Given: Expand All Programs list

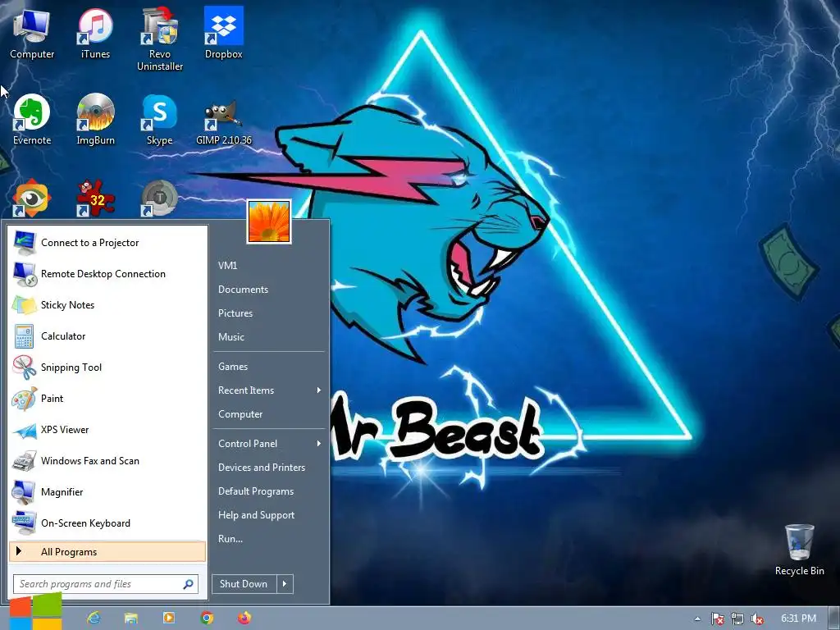Looking at the screenshot, I should click(x=107, y=552).
